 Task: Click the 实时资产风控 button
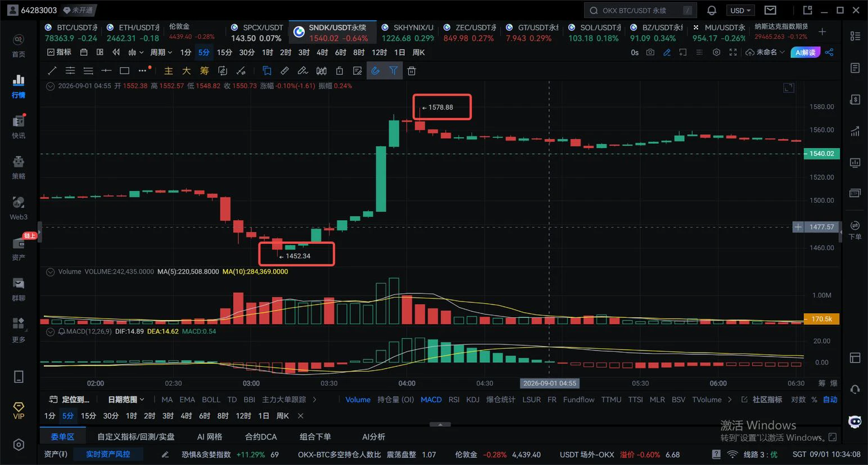[108, 454]
